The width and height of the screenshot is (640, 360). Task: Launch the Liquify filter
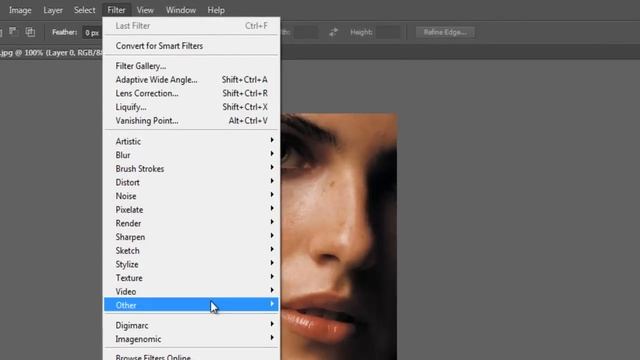pos(191,107)
